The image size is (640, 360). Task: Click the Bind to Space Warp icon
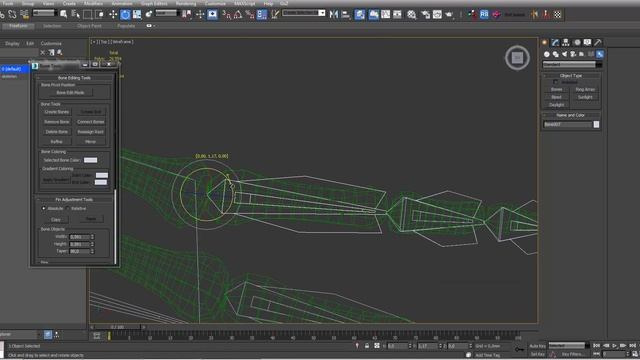[x=24, y=15]
